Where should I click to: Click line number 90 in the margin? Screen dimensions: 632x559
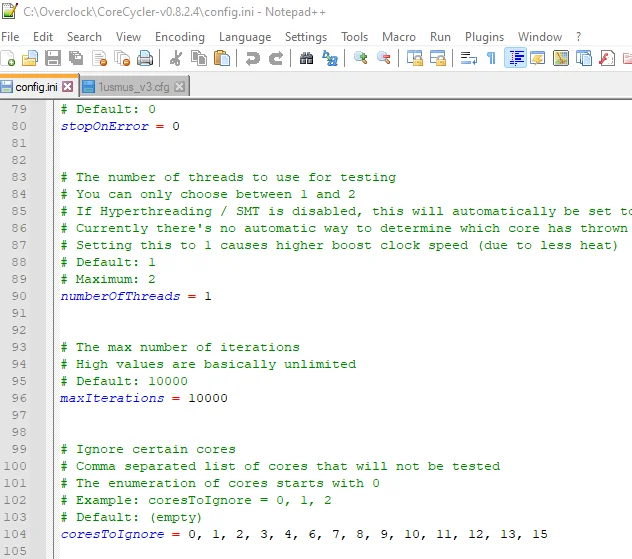[19, 296]
